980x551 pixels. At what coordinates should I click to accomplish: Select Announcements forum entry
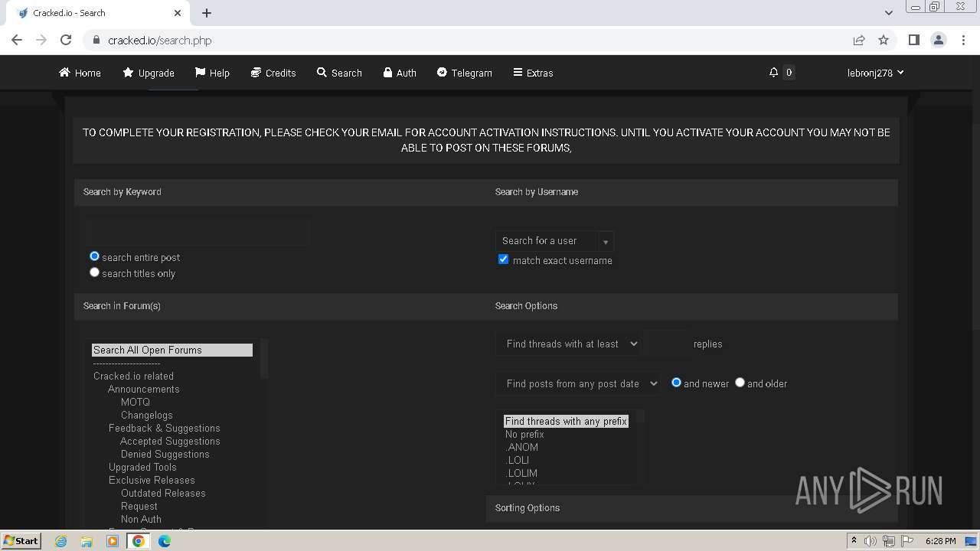(143, 389)
